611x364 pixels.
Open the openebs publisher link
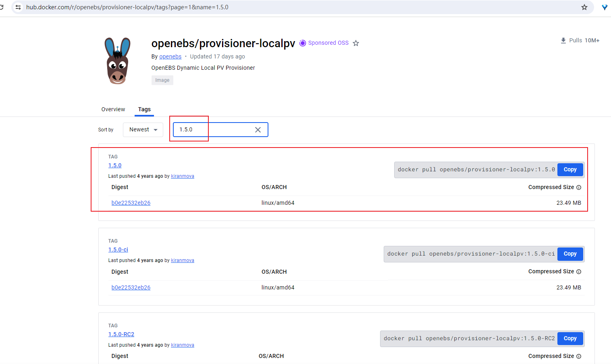coord(170,56)
